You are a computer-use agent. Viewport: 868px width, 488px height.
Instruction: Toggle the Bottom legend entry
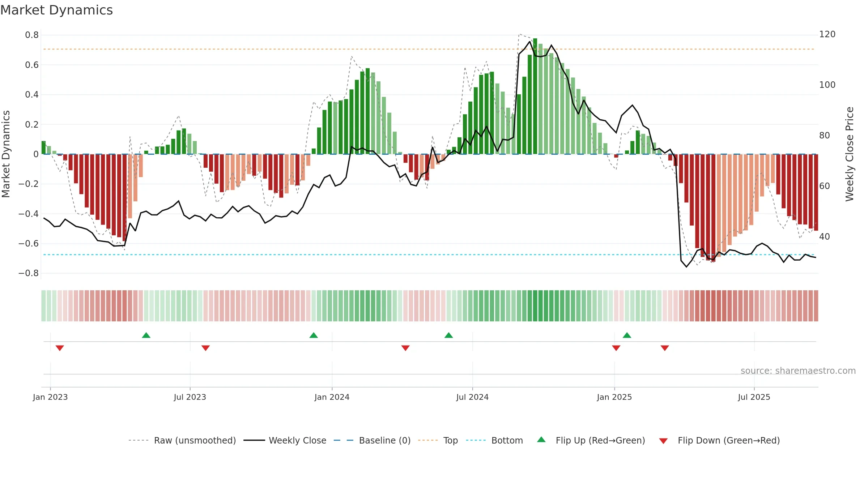494,440
